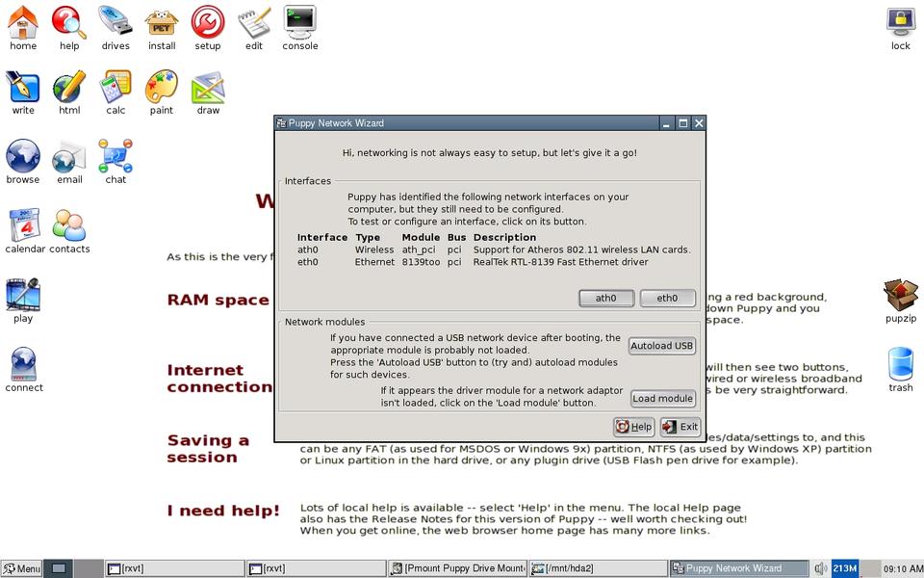Switch to second rxvt taskbar window
Viewport: 924px width, 578px height.
316,568
